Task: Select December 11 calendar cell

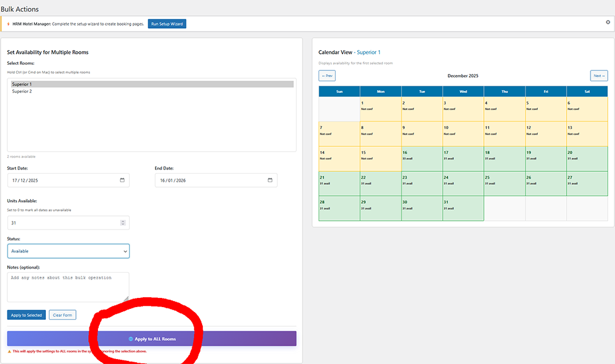Action: (x=504, y=134)
